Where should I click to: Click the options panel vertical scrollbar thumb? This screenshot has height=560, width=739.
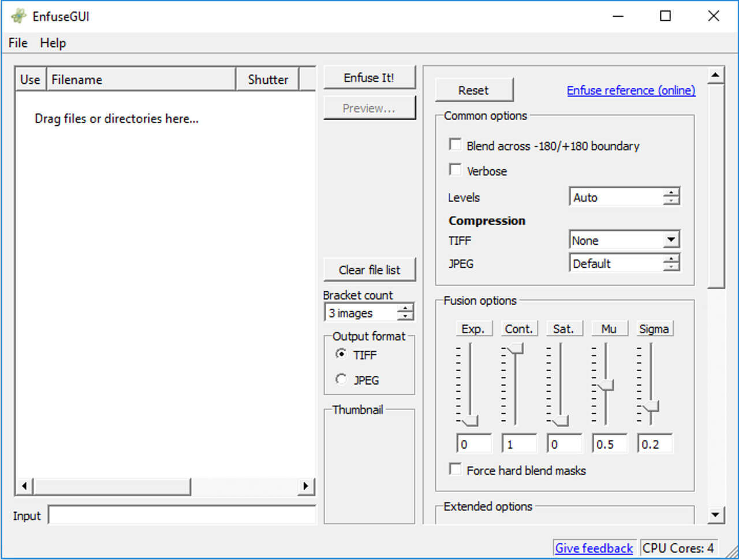(715, 185)
